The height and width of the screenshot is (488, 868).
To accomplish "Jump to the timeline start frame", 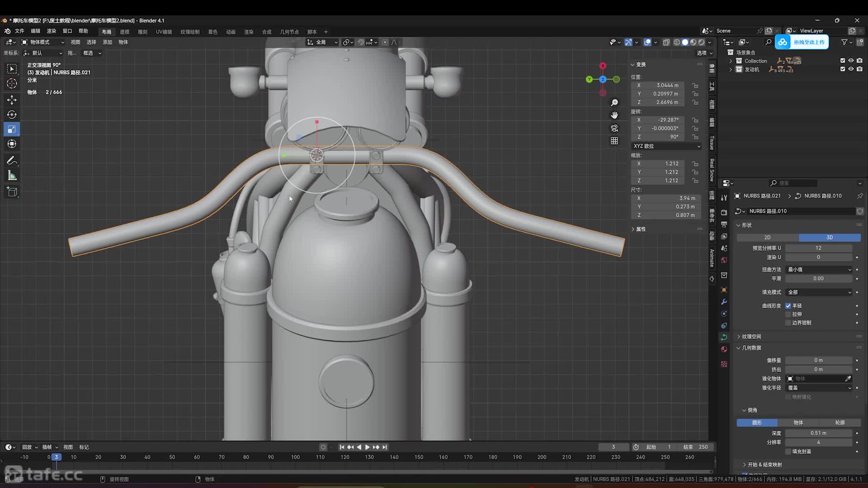I will 342,447.
